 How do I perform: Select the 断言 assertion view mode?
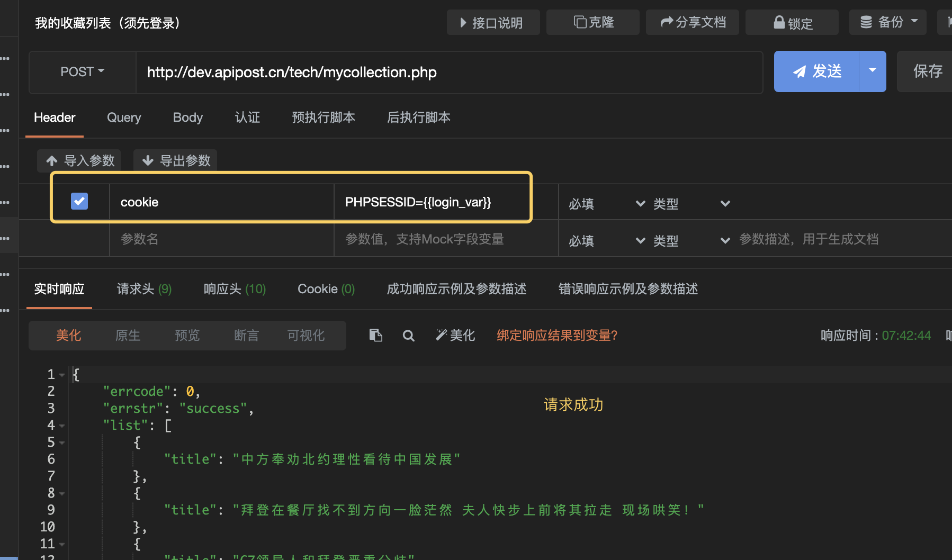247,336
